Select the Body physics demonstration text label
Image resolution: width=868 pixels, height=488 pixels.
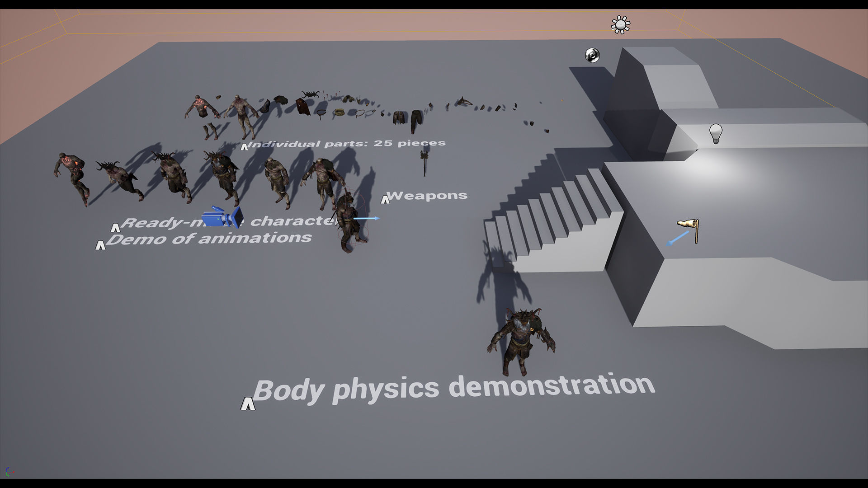click(452, 387)
